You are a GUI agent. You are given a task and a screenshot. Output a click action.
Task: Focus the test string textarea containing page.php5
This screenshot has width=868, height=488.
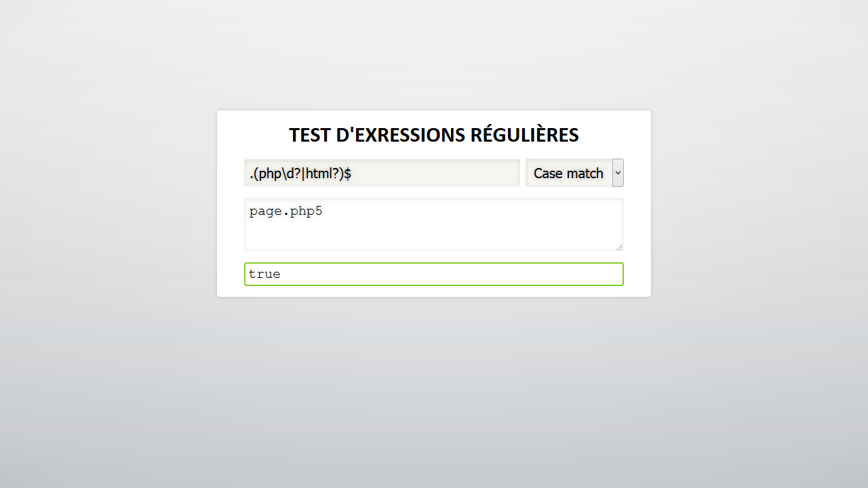point(433,224)
